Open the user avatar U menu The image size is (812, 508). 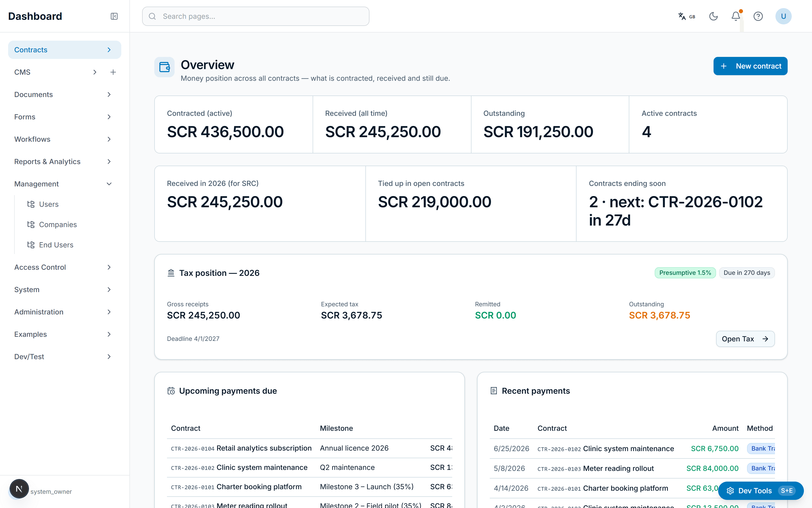(x=783, y=16)
